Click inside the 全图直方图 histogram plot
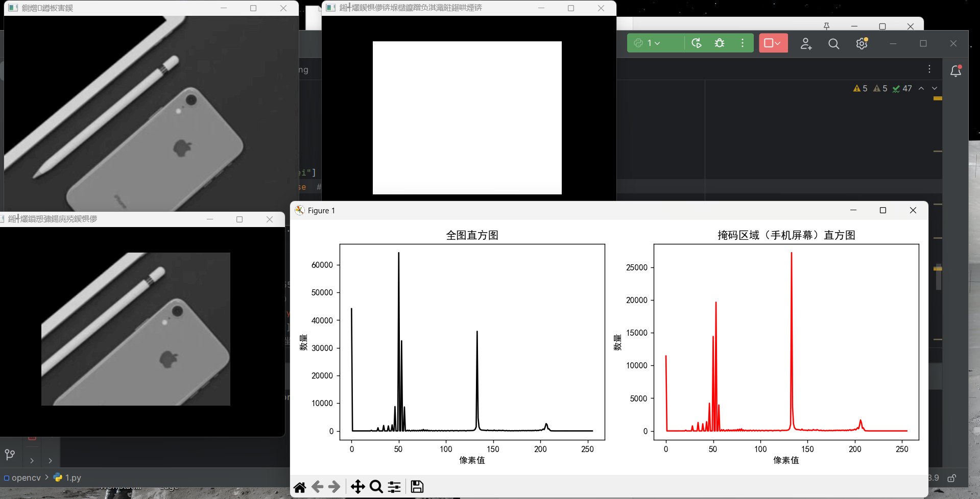Screen dimensions: 980x499 coord(472,342)
